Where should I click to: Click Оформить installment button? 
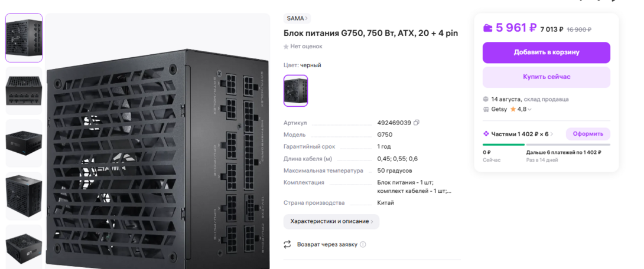click(x=588, y=134)
